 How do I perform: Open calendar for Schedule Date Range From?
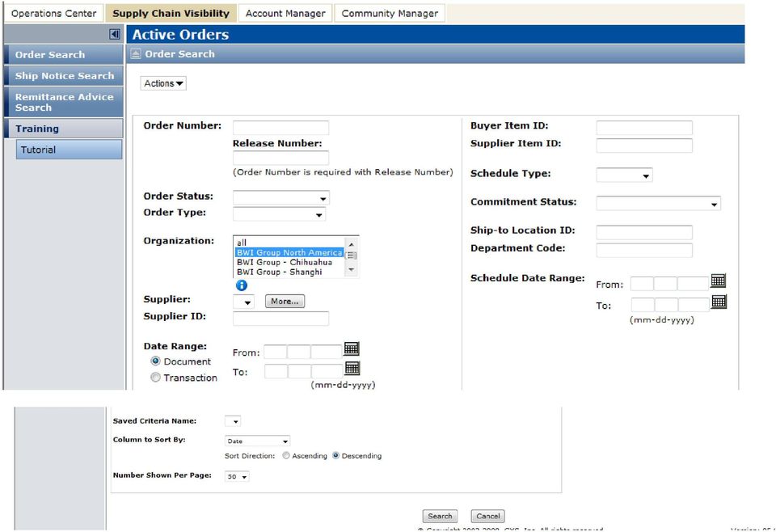[718, 280]
